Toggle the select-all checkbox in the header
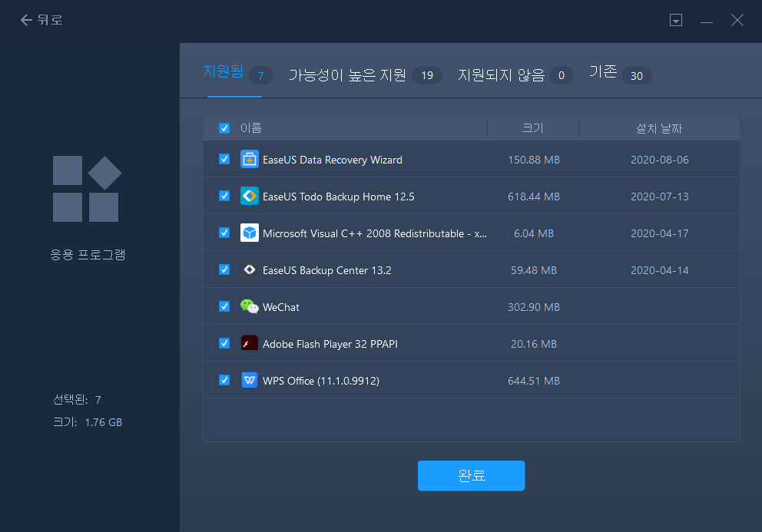The width and height of the screenshot is (762, 532). pos(224,127)
